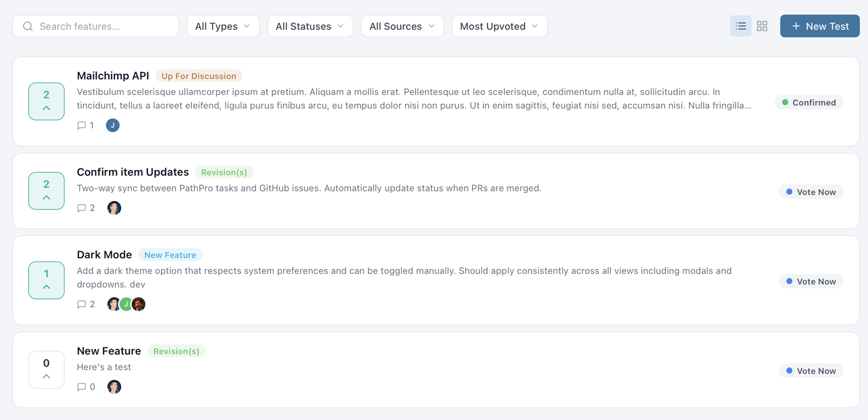Click the New Feature tag on Dark Mode
The height and width of the screenshot is (420, 868).
[x=170, y=254]
